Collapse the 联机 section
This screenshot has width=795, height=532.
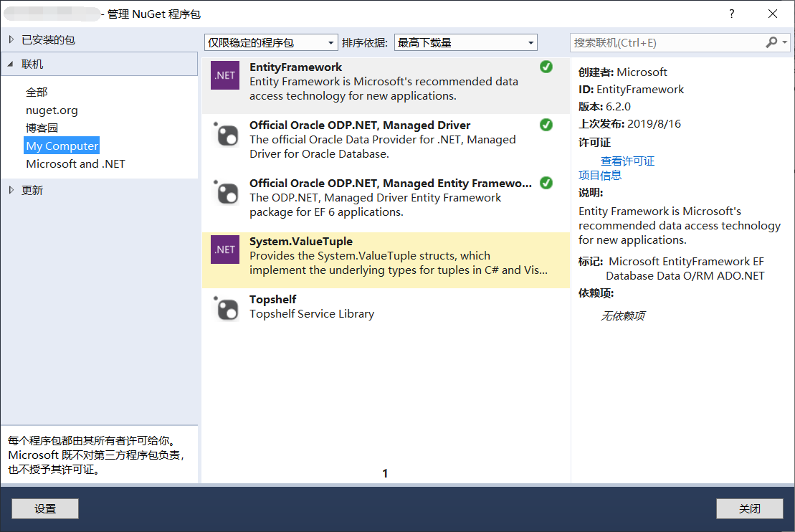11,65
